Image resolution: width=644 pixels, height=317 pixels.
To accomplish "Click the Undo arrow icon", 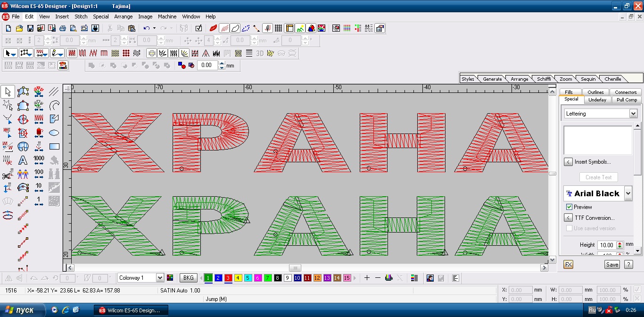I will pos(147,28).
